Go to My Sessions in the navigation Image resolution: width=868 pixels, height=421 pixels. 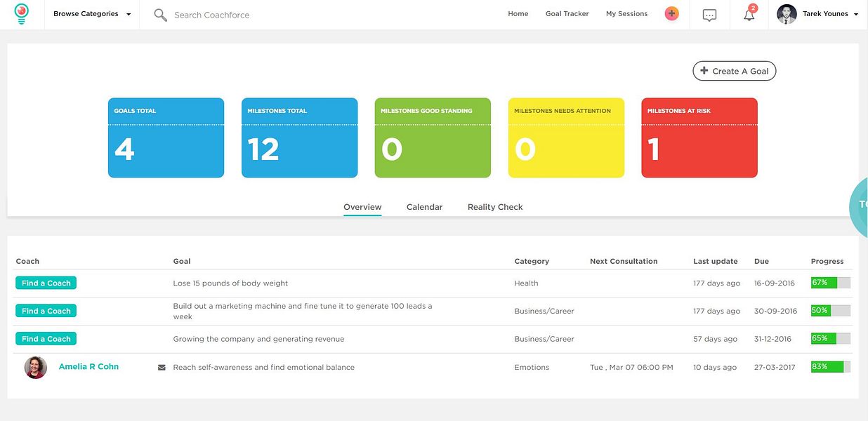click(x=626, y=13)
